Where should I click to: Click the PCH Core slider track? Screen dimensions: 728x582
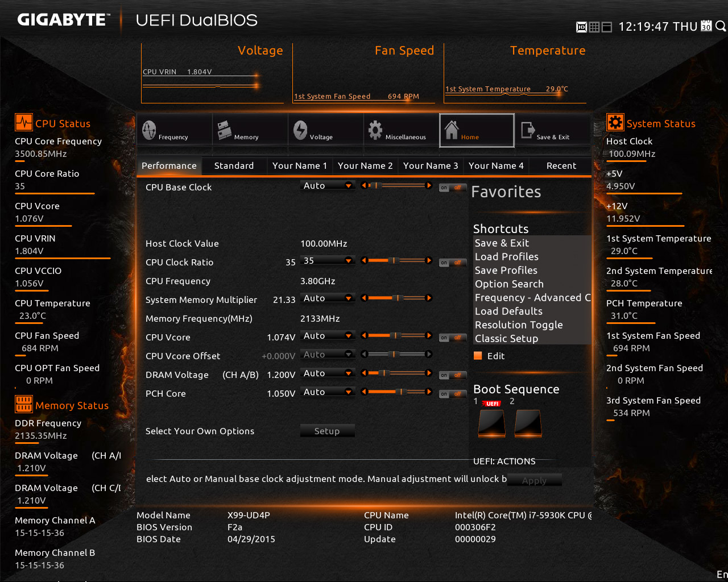[396, 392]
